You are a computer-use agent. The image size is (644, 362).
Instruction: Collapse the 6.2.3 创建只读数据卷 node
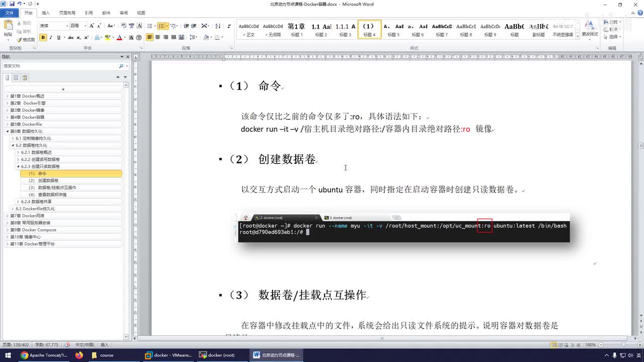[x=18, y=166]
